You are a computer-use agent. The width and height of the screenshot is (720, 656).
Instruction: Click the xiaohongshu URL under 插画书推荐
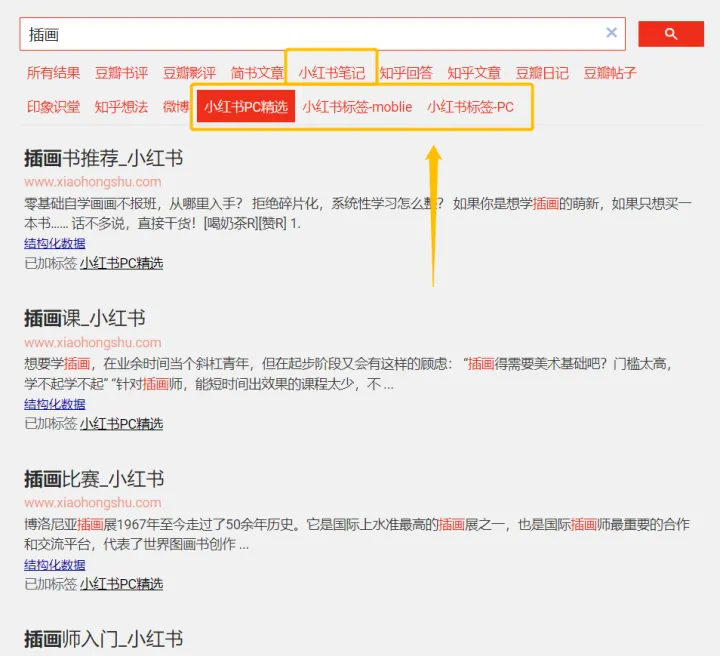tap(93, 182)
